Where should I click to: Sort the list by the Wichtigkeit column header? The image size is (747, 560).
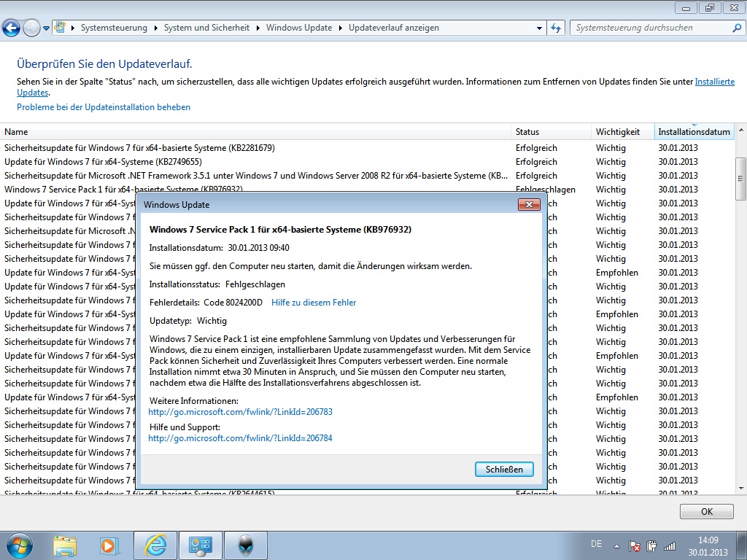(x=623, y=132)
